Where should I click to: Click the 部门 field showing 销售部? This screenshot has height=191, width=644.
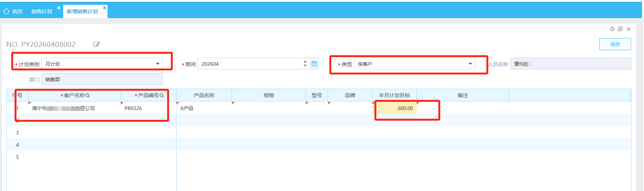(x=102, y=79)
